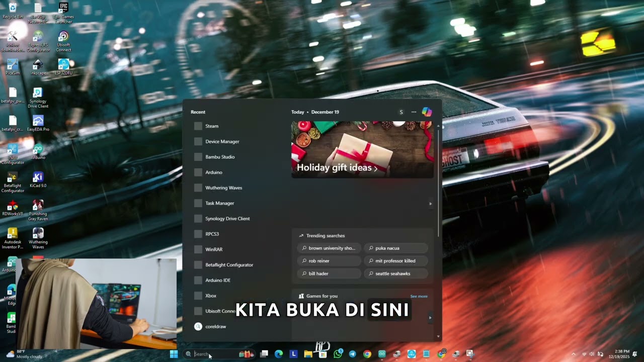
Task: Click the next arrow under the holiday card
Action: click(430, 204)
